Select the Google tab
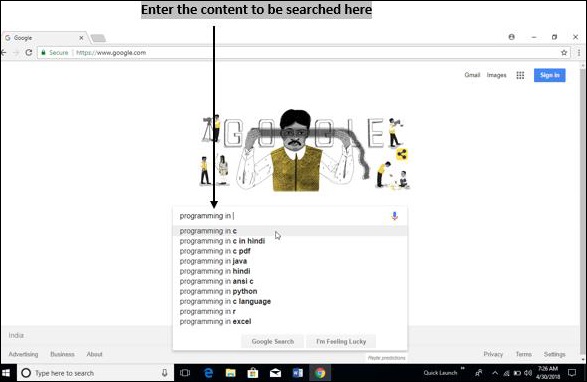587x382 pixels. pos(45,38)
